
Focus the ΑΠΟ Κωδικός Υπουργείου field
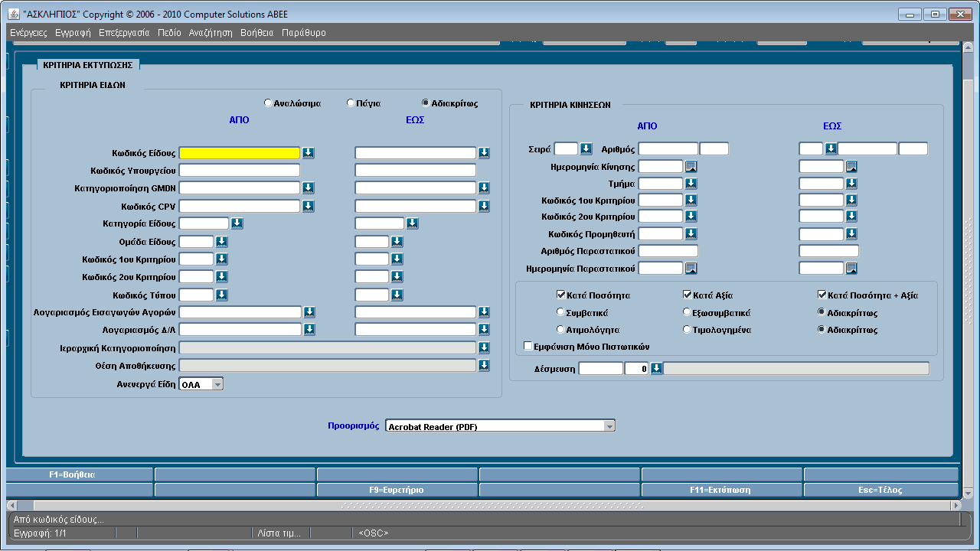click(x=240, y=171)
